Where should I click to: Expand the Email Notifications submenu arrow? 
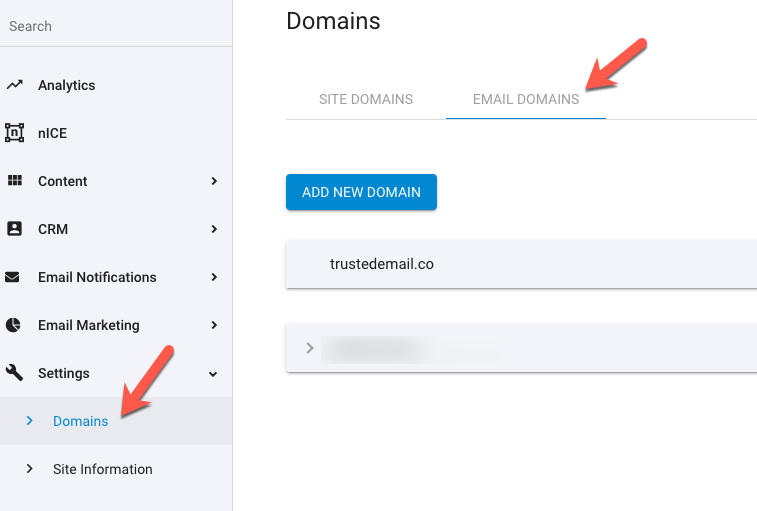coord(214,277)
